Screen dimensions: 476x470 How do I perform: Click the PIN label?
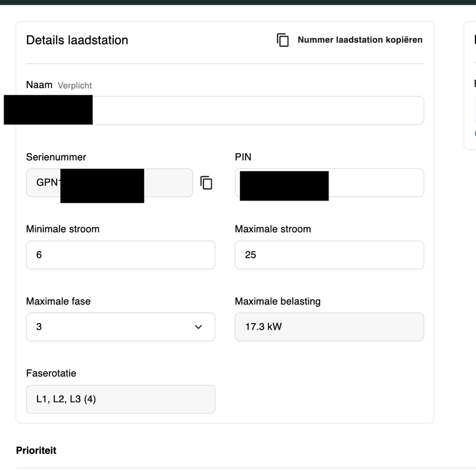(243, 157)
